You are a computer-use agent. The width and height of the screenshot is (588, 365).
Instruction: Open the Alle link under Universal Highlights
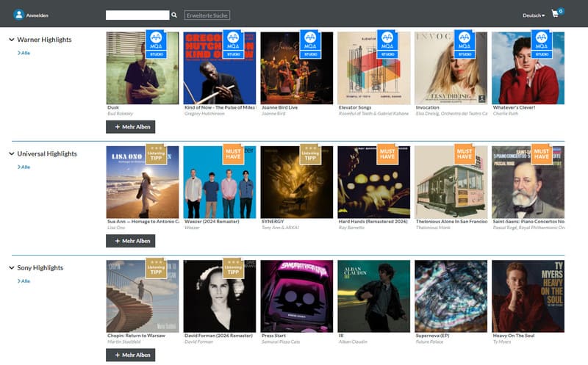(24, 167)
